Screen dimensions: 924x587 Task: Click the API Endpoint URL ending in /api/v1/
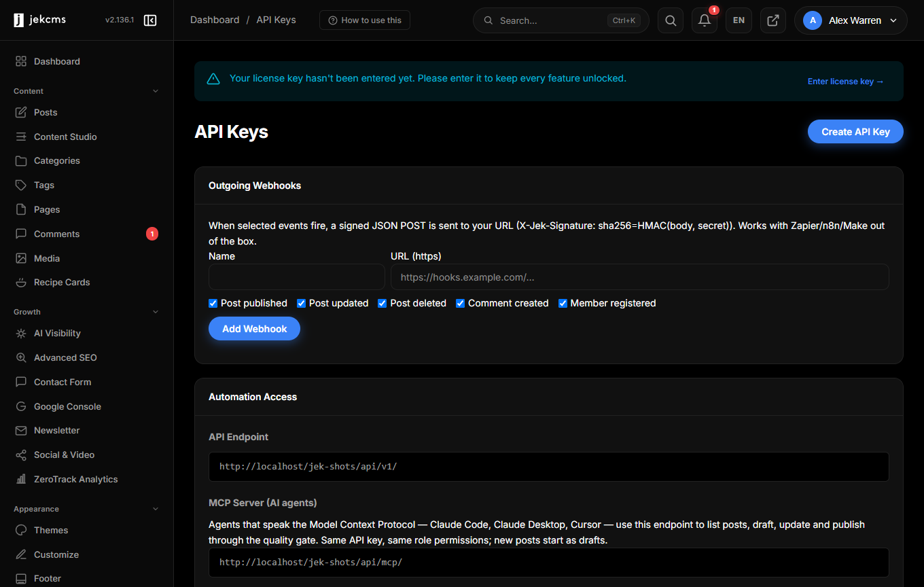[549, 467]
